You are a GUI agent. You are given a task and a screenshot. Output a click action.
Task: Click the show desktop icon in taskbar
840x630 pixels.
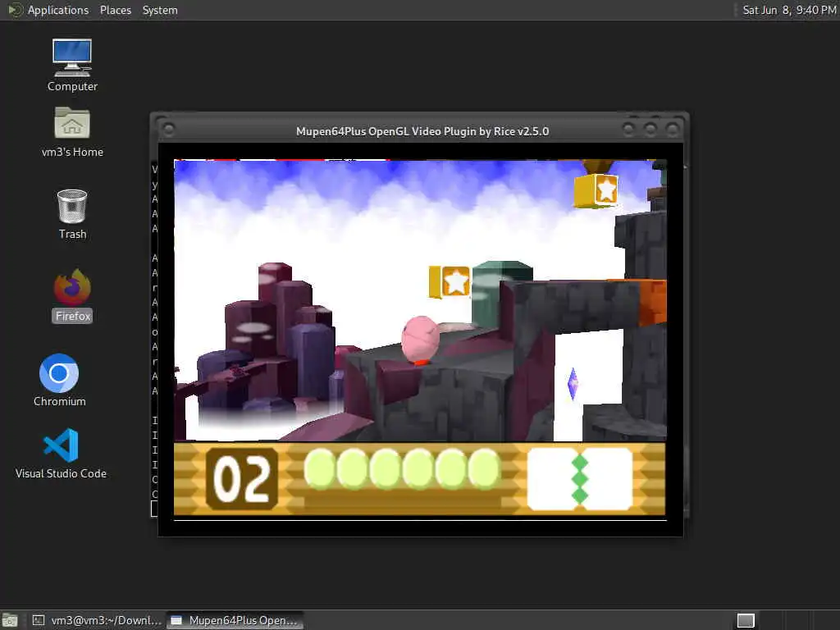pos(10,620)
